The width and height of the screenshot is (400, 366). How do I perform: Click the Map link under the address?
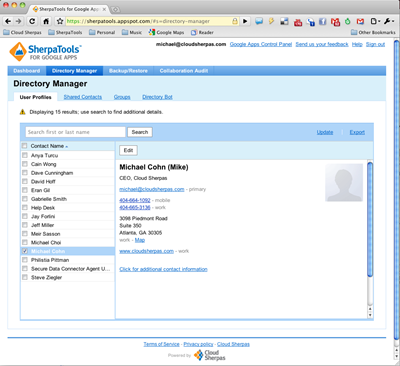(140, 240)
